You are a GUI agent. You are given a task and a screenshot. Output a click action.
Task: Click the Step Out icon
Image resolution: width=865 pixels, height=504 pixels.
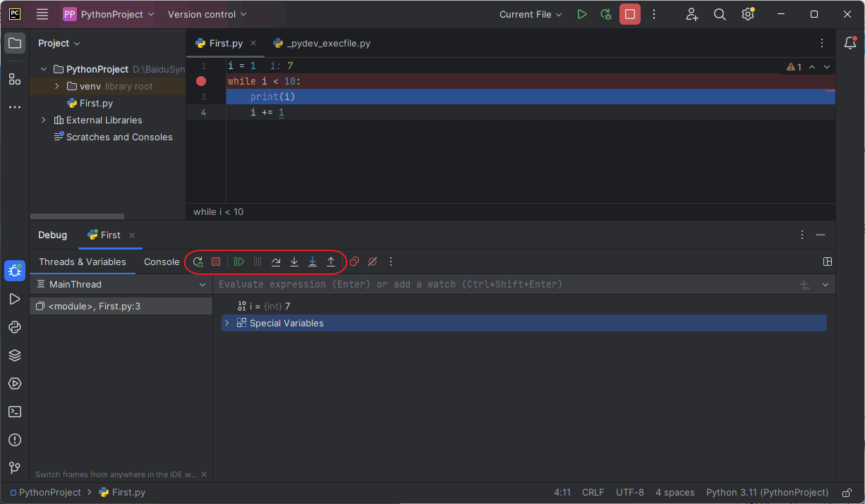tap(331, 262)
